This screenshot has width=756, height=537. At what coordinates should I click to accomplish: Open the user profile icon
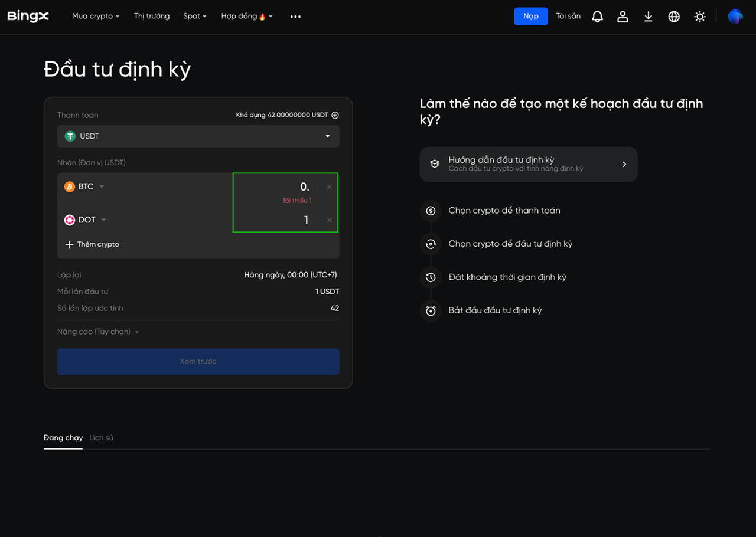(623, 17)
